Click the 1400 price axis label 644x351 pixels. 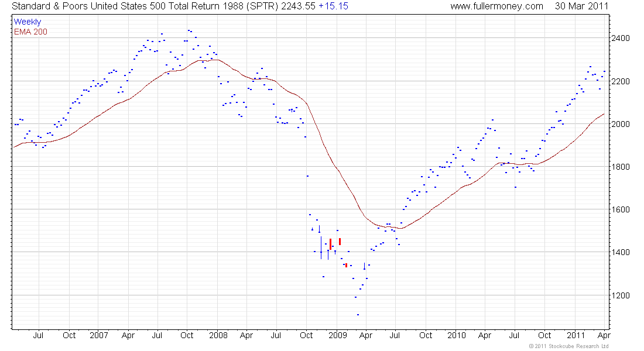621,252
